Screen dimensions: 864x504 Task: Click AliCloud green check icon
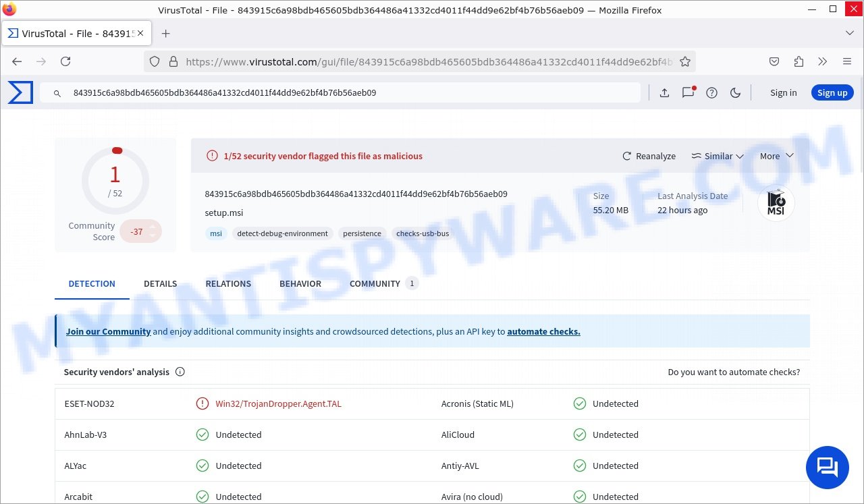[x=579, y=435]
